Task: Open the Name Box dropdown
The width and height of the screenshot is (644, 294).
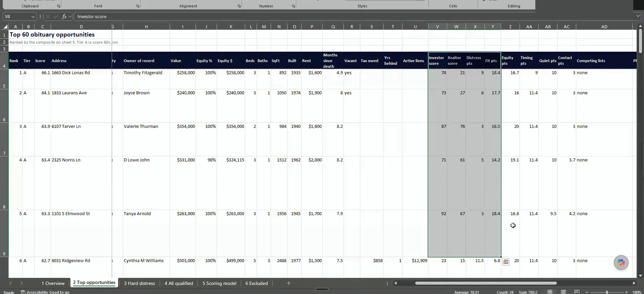Action: tap(33, 16)
